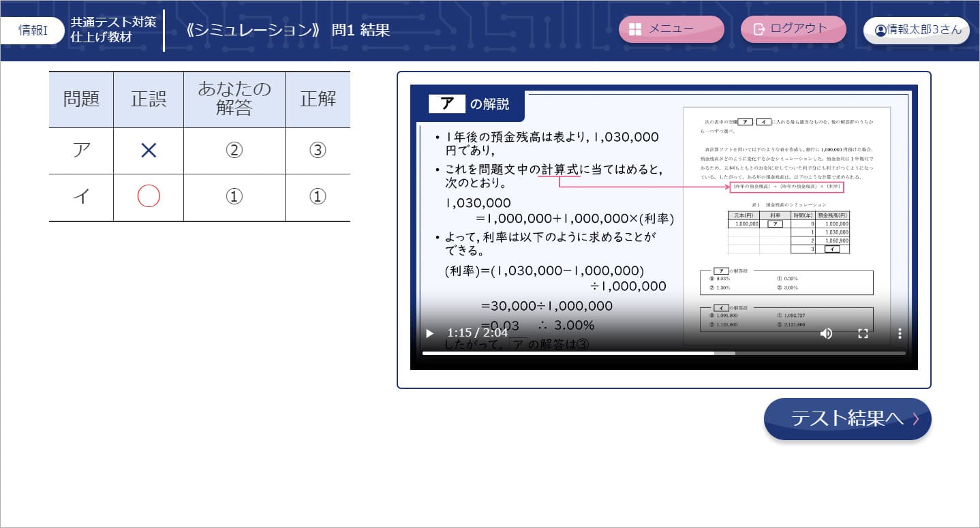The image size is (980, 528).
Task: Click the problem sheet image in the video
Action: [787, 226]
